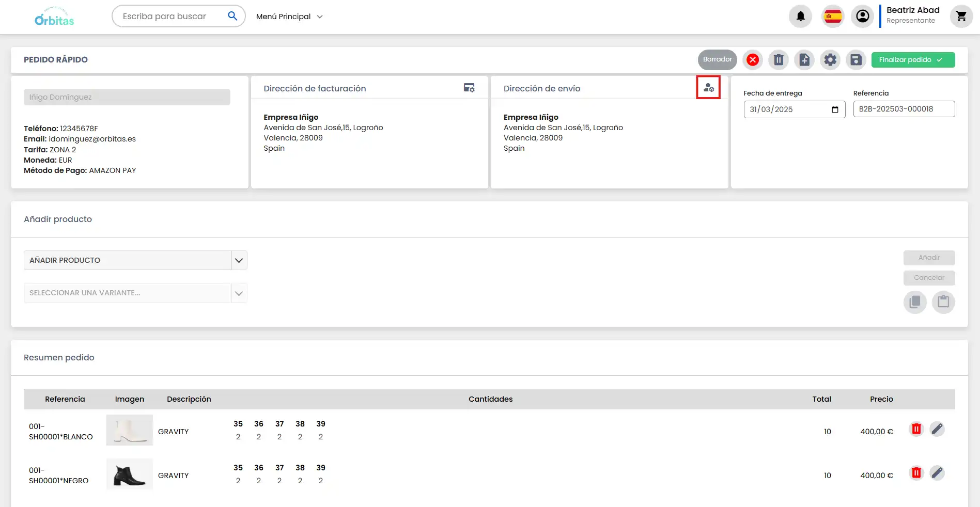Click the add document icon
980x507 pixels.
click(x=804, y=60)
